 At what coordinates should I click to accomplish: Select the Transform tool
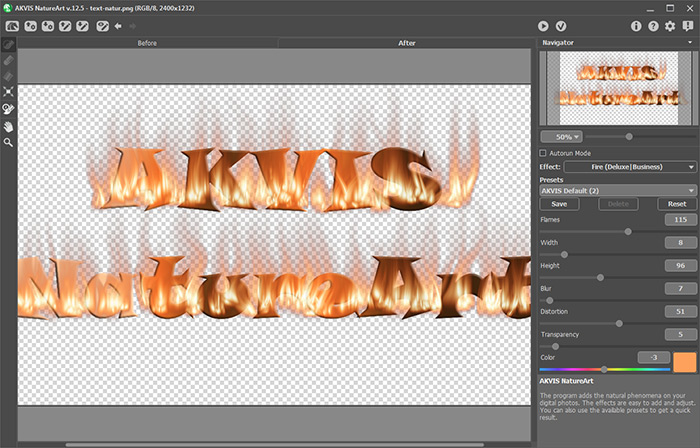click(x=8, y=92)
